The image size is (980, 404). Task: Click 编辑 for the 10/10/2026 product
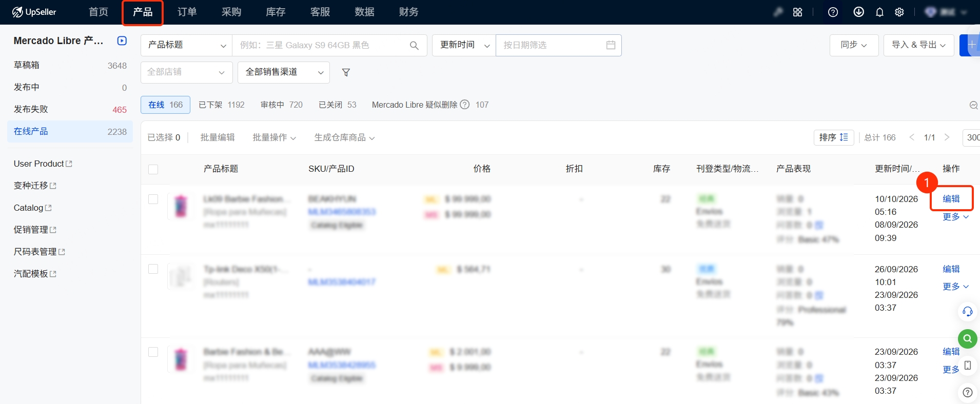pyautogui.click(x=951, y=198)
